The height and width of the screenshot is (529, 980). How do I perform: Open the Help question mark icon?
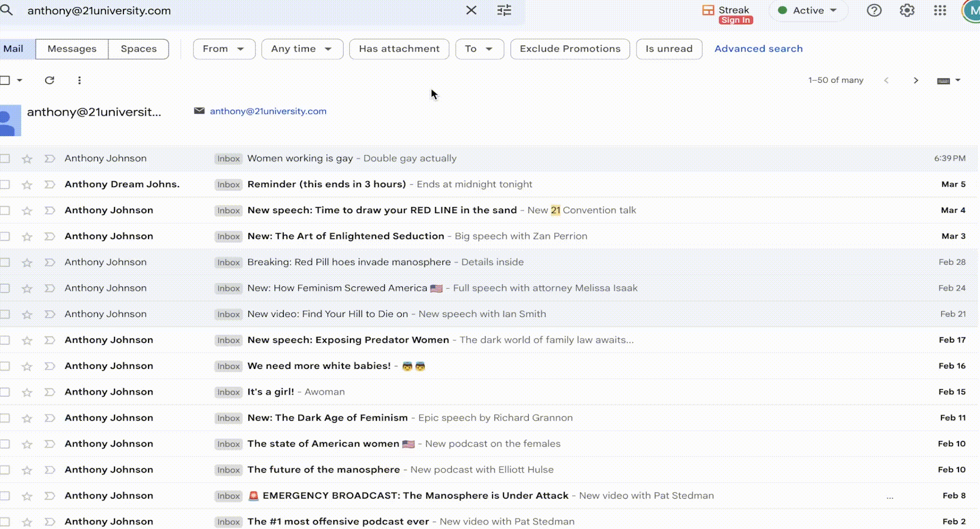point(874,10)
